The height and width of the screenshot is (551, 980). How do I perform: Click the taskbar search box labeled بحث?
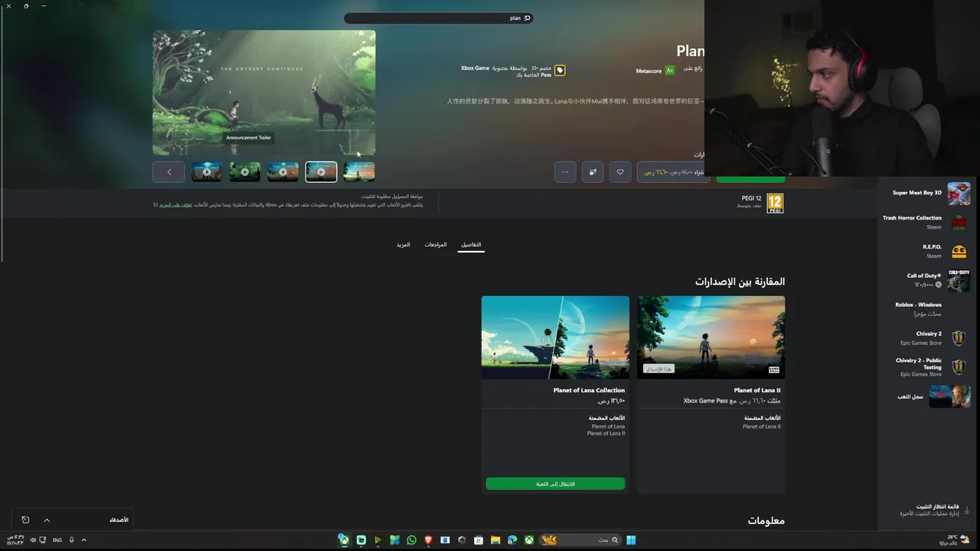tap(582, 540)
